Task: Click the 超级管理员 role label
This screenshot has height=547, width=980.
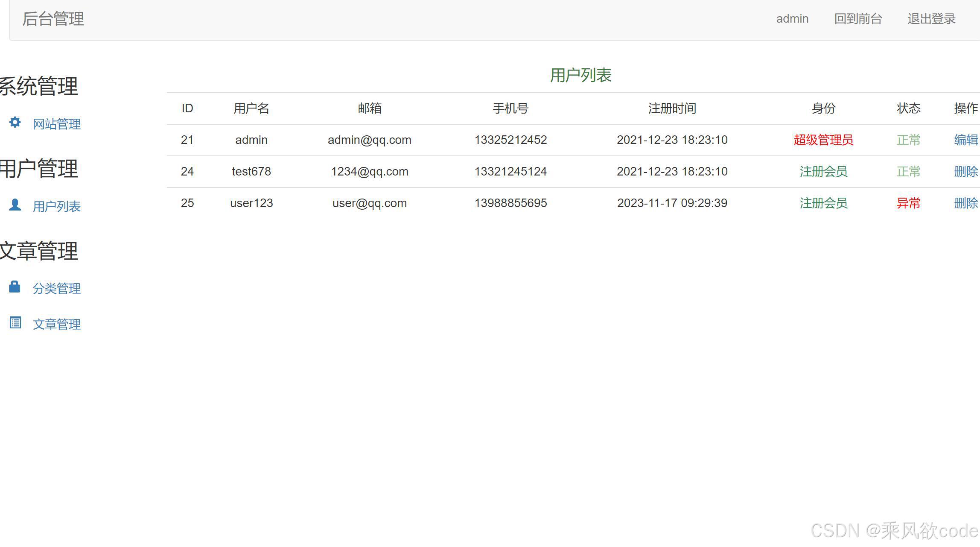Action: (x=823, y=140)
